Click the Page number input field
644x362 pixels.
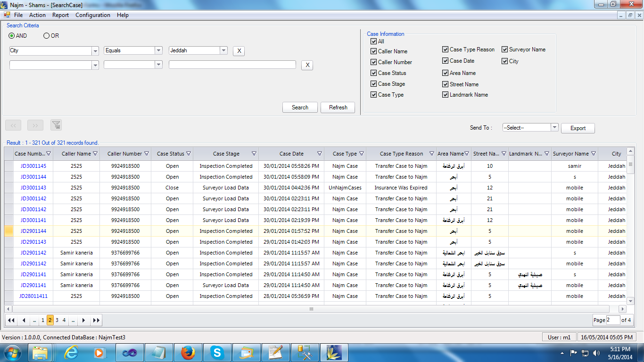(613, 320)
